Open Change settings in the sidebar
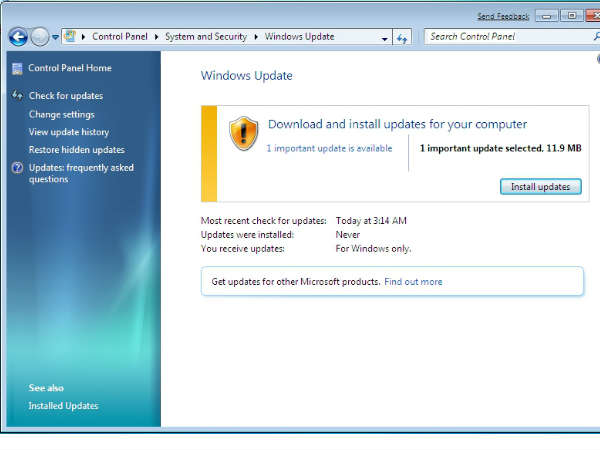 pos(62,114)
